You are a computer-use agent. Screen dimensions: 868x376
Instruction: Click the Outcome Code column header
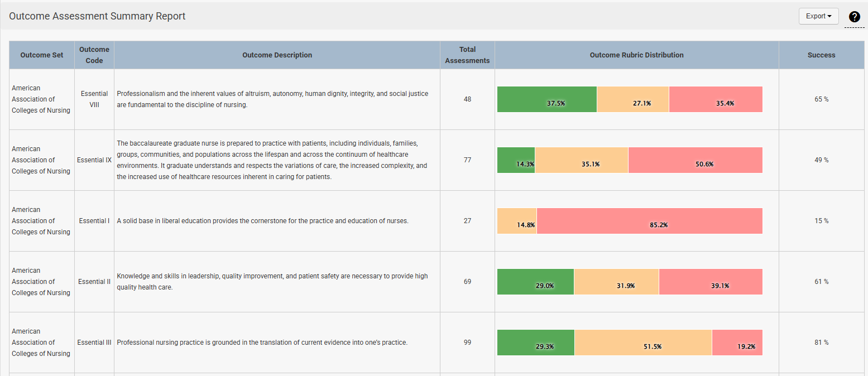94,55
